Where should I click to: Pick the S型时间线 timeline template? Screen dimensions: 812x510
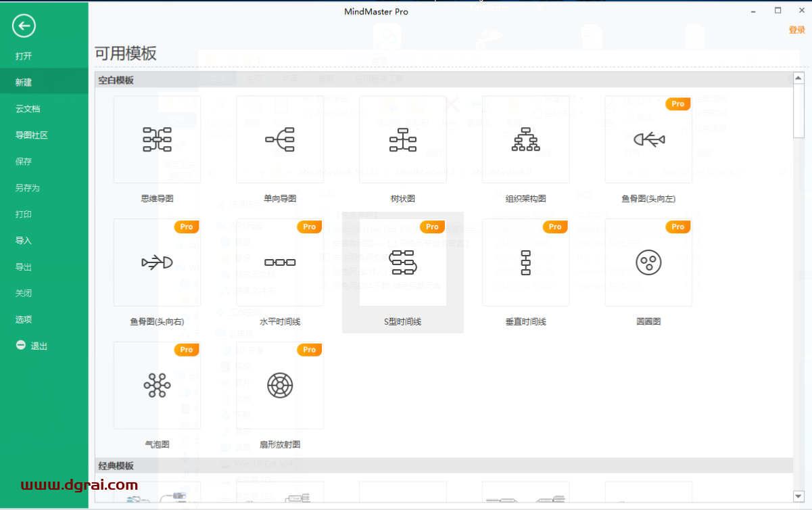403,262
